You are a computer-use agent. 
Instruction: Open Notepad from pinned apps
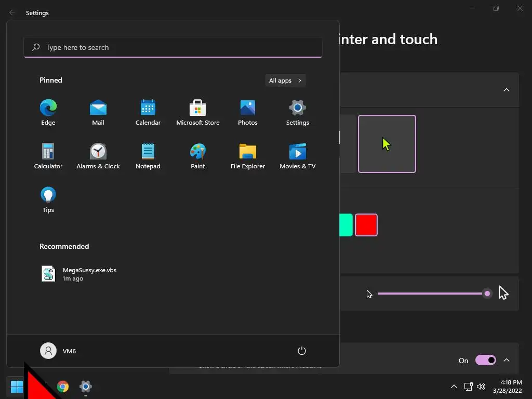tap(148, 156)
